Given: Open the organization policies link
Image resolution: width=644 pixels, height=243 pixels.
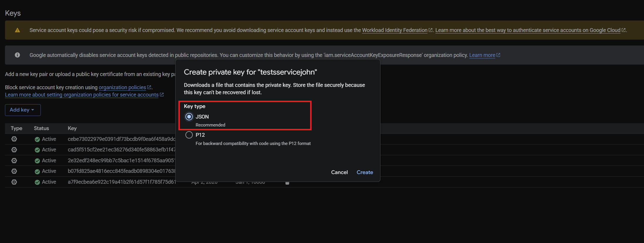Looking at the screenshot, I should point(122,87).
